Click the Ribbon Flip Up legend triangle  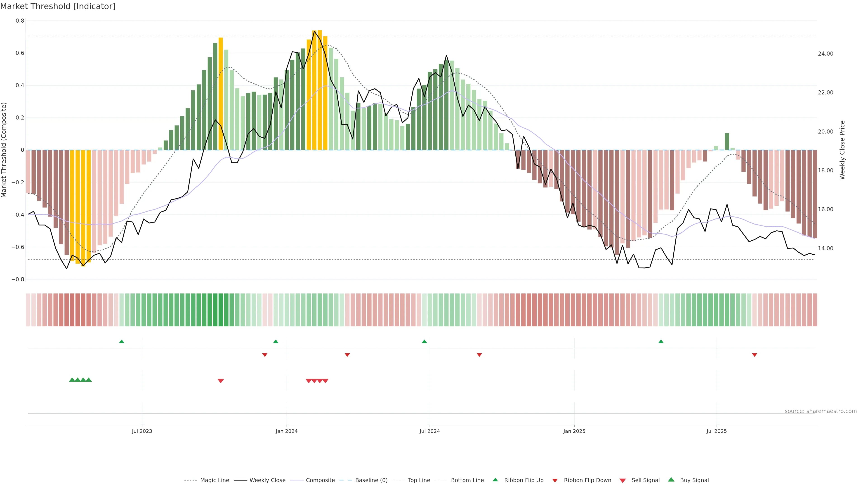point(495,480)
